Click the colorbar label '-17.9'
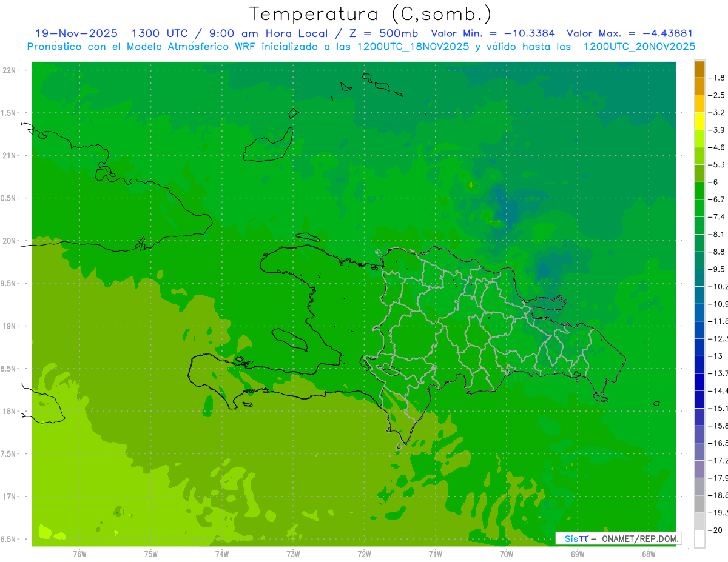Viewport: 728px width, 562px height. [718, 478]
